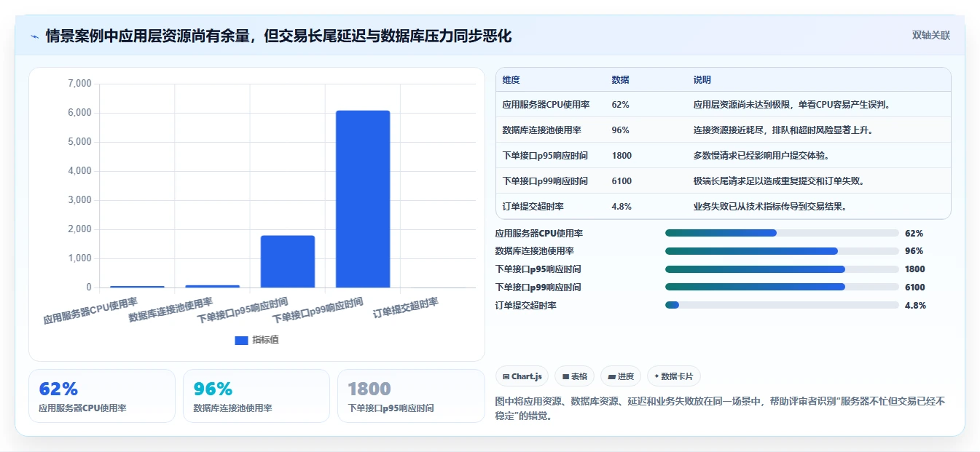Click the note 连接资源接近耗尽
The width and height of the screenshot is (980, 452).
coord(783,130)
